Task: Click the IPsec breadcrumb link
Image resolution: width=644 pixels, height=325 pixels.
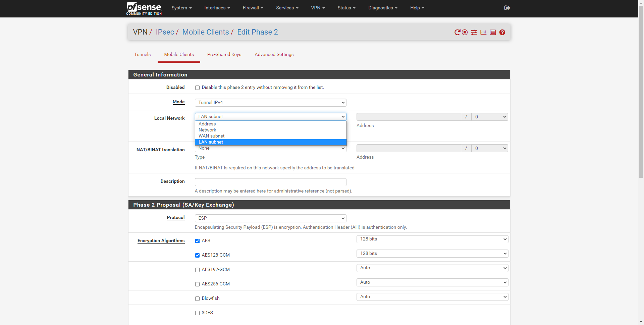Action: pos(165,32)
